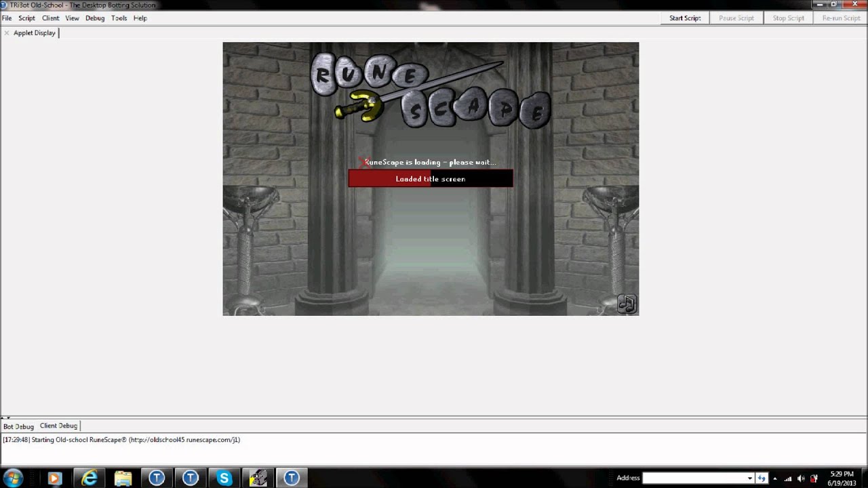Image resolution: width=868 pixels, height=488 pixels.
Task: Toggle the music note icon in the game applet
Action: (627, 304)
